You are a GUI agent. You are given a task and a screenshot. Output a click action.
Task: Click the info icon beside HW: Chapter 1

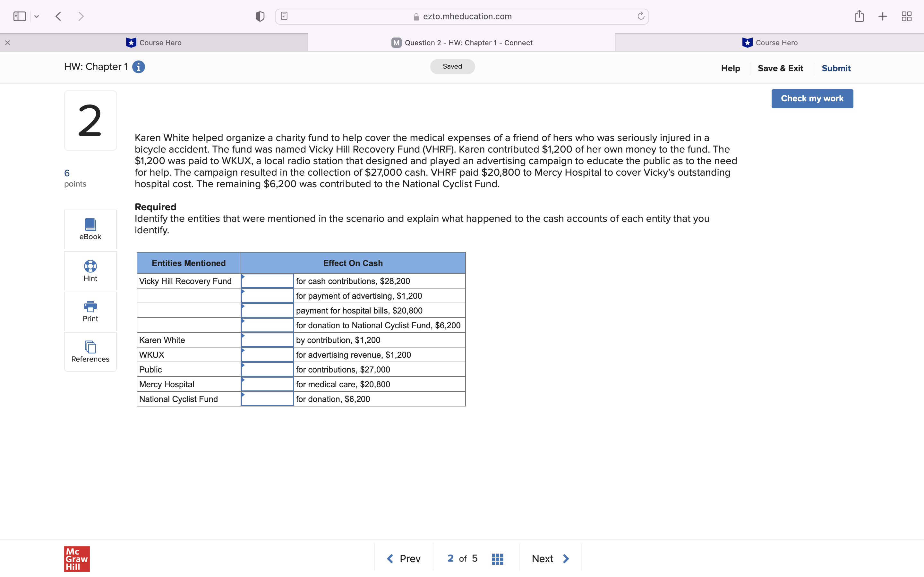pos(138,67)
